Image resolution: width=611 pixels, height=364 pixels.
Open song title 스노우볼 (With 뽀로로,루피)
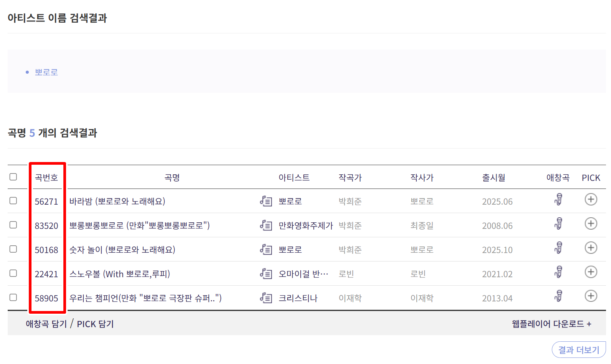(119, 274)
